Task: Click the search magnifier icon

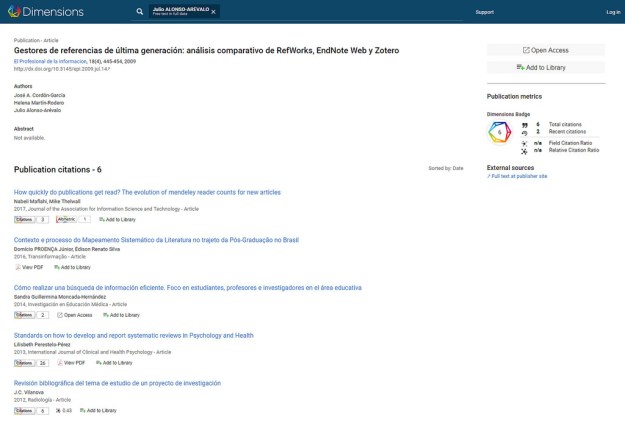Action: coord(140,12)
